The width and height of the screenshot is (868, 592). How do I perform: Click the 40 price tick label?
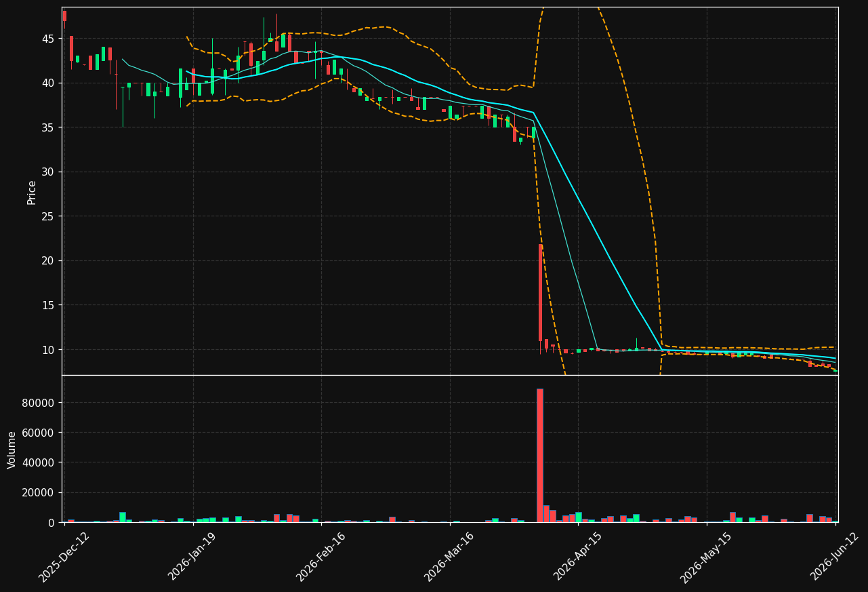pos(49,83)
